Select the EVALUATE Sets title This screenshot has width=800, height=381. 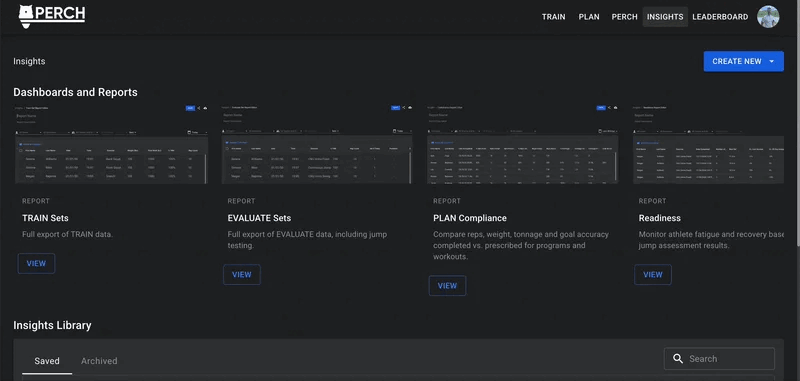pos(259,218)
